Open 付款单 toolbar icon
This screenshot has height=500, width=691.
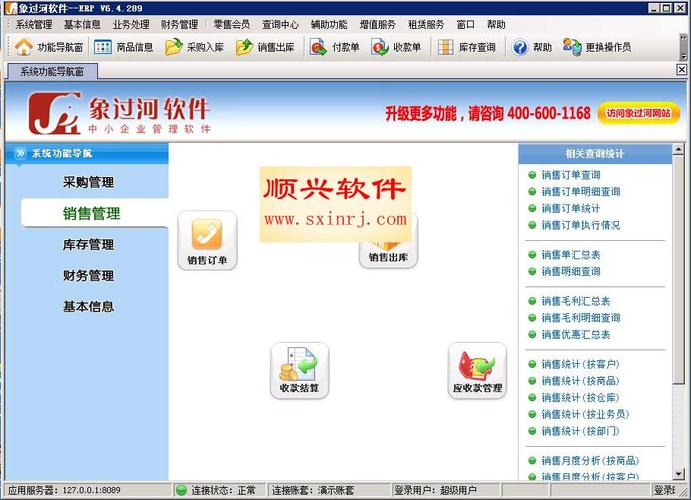(318, 47)
